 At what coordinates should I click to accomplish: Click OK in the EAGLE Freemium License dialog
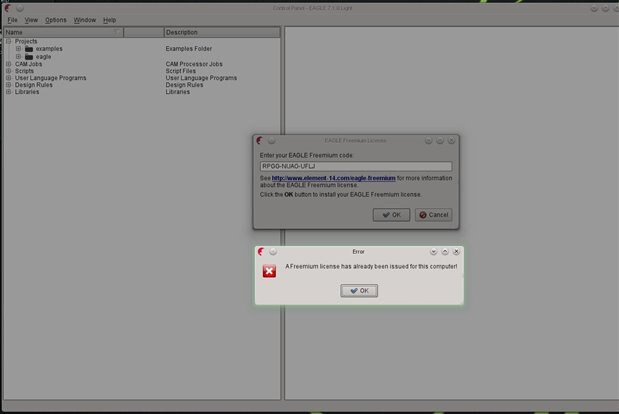391,215
